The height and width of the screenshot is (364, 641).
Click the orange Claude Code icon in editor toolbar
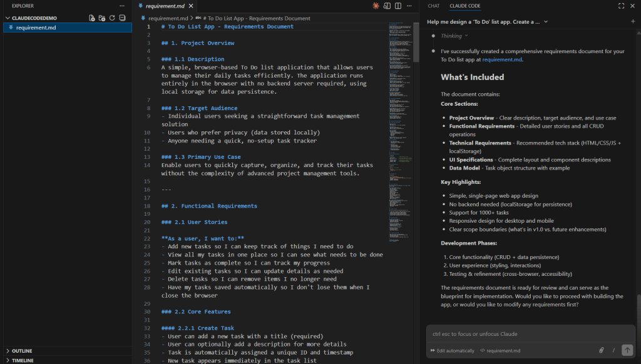click(x=376, y=6)
